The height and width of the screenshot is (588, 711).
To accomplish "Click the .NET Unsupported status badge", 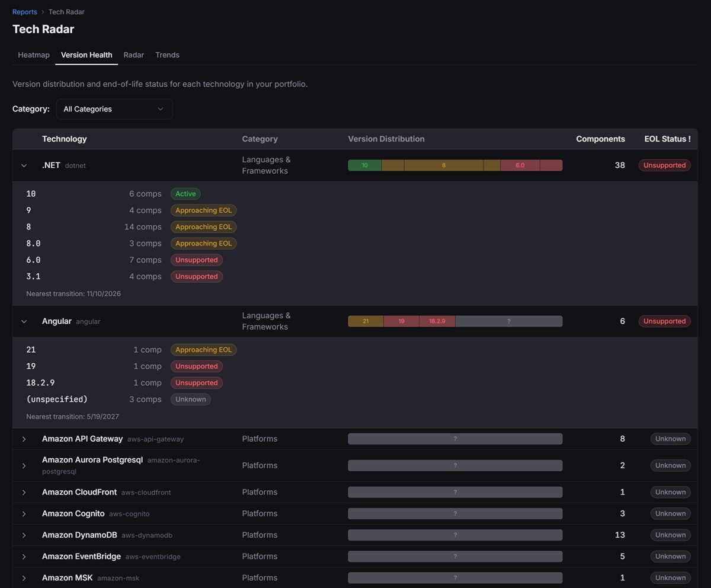I will 664,165.
